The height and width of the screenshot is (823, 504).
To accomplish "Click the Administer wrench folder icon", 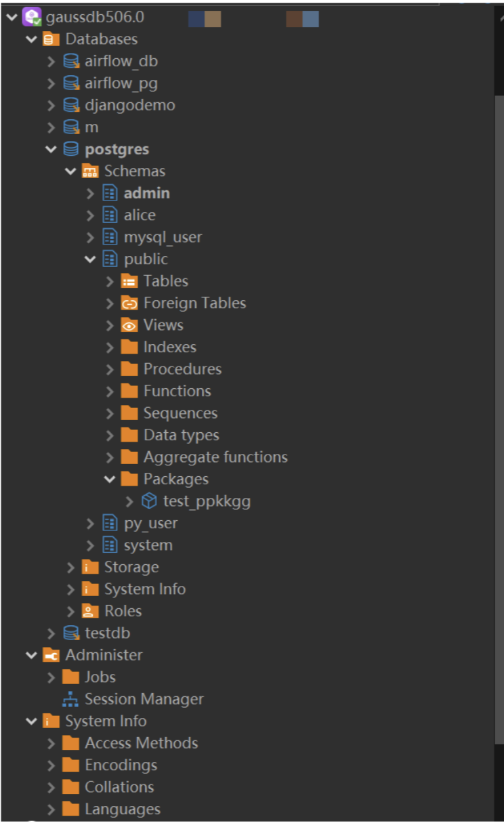I will pos(51,655).
